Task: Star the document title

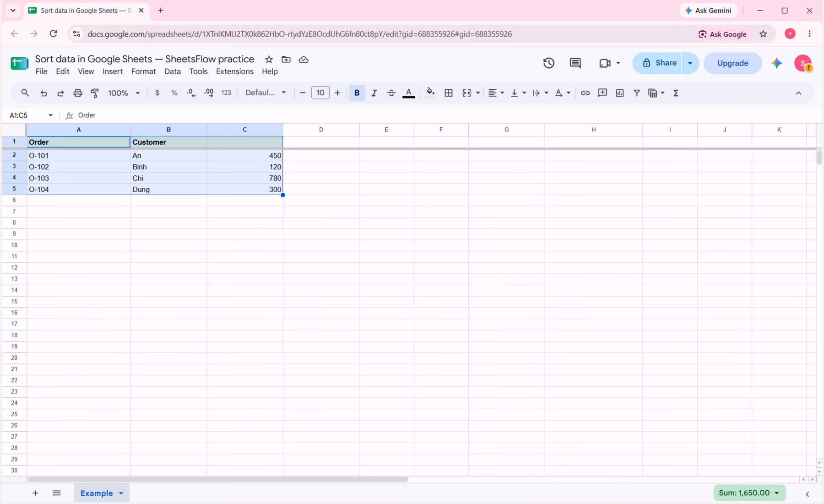Action: click(269, 60)
